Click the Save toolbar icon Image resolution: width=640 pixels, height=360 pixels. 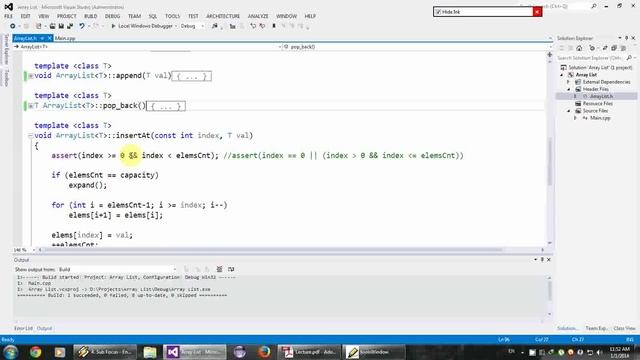(61, 26)
